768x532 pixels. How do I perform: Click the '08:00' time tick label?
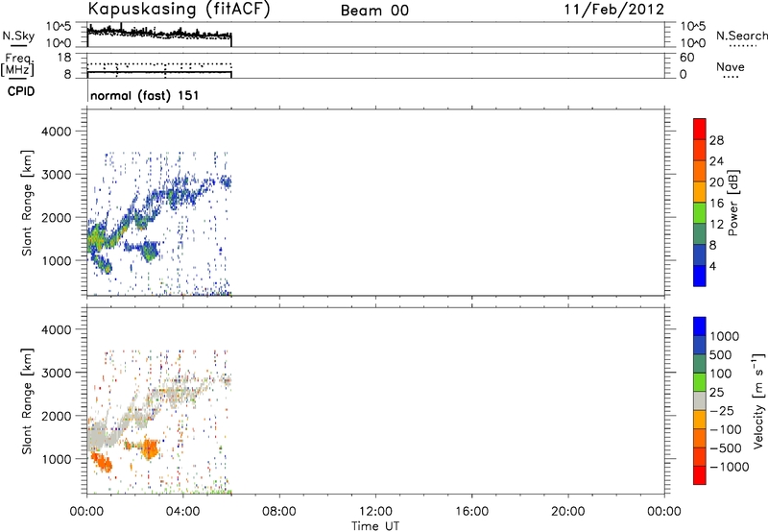pyautogui.click(x=278, y=512)
